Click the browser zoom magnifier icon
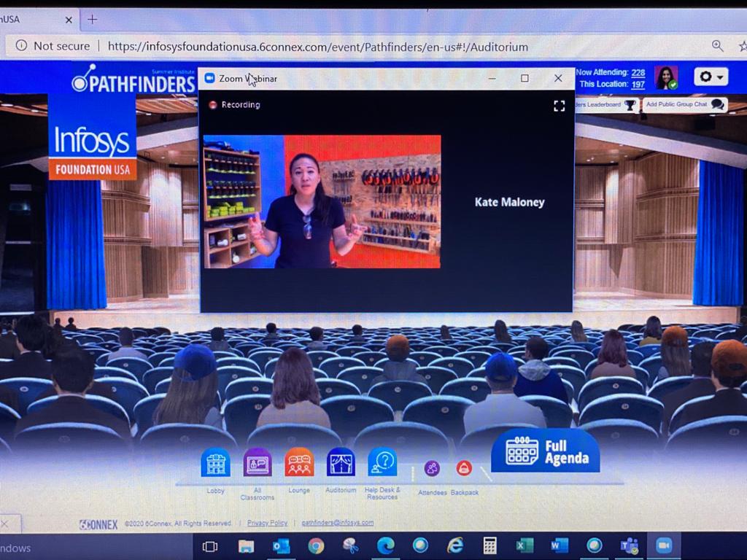 click(x=717, y=46)
